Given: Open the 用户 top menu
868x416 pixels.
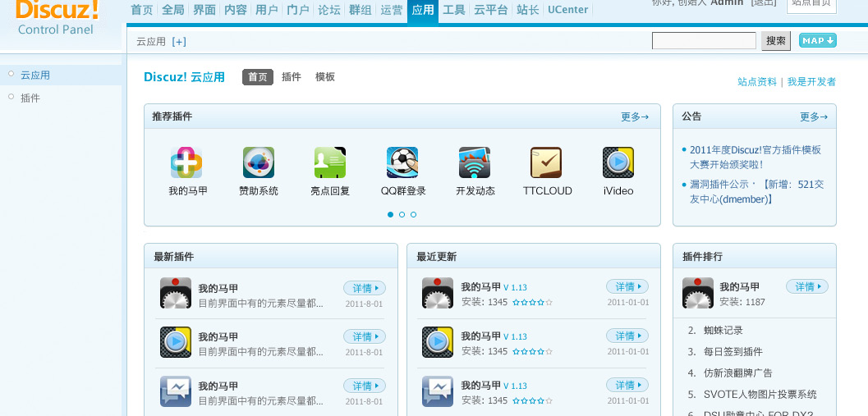Looking at the screenshot, I should [267, 10].
